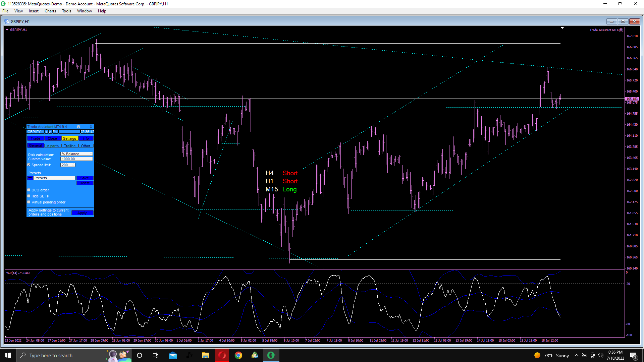
Task: Click the chart shift triangle marker
Action: tap(562, 28)
